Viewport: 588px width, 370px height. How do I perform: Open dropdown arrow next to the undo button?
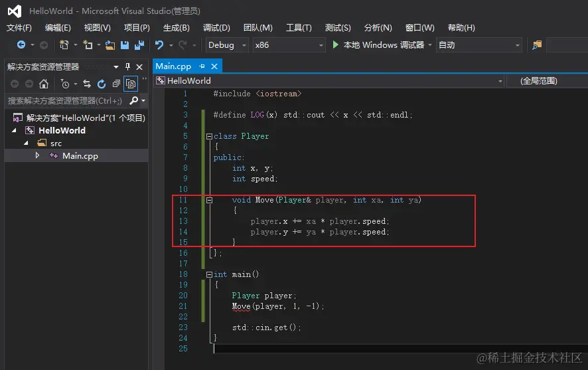tap(171, 45)
